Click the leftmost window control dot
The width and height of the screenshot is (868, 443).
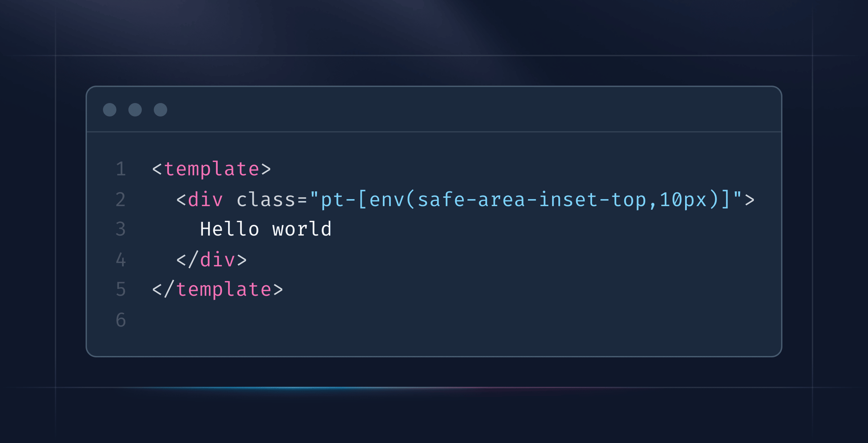point(110,110)
